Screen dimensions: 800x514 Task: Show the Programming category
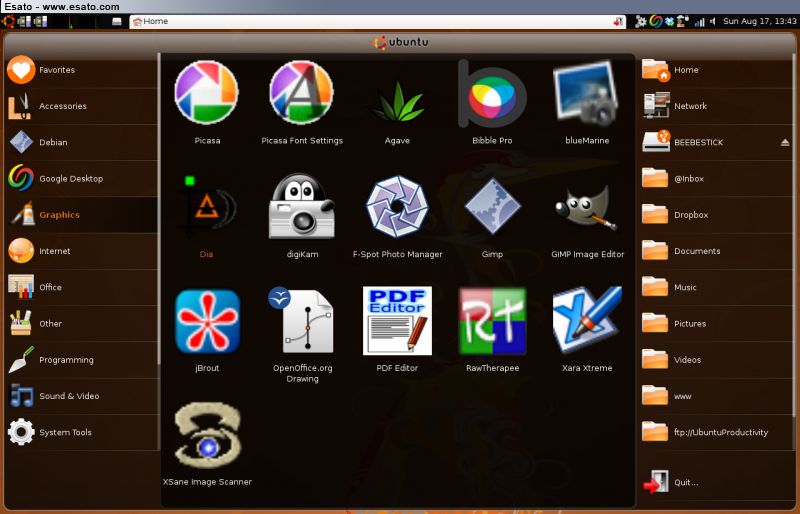click(x=82, y=360)
